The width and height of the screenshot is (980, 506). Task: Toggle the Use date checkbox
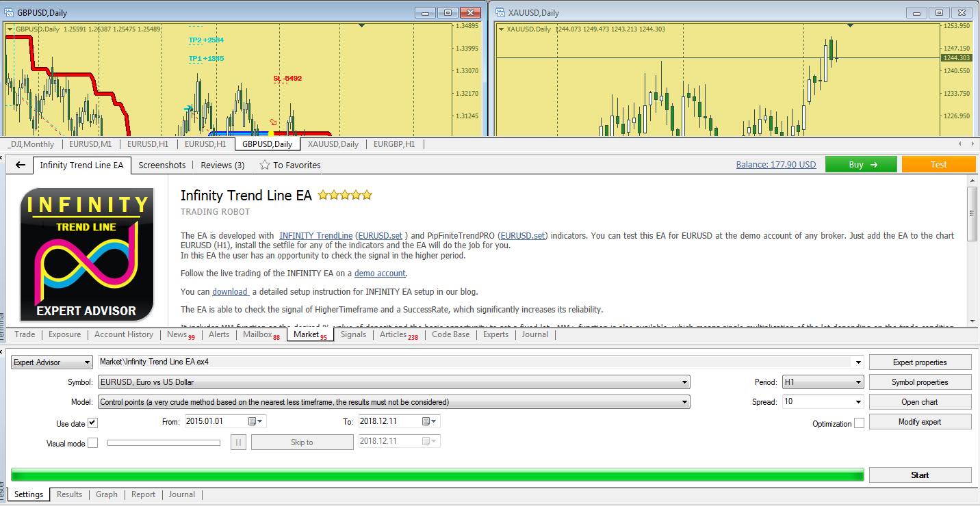point(93,423)
